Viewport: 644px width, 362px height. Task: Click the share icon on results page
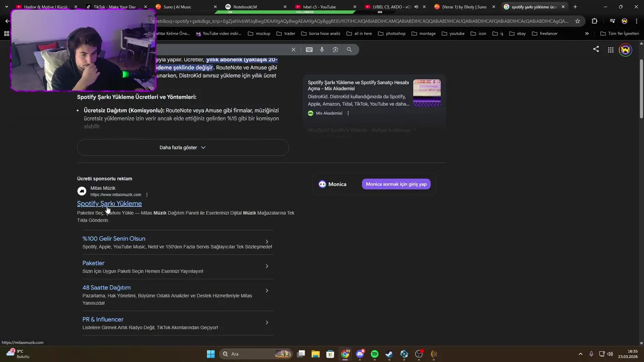point(596,49)
